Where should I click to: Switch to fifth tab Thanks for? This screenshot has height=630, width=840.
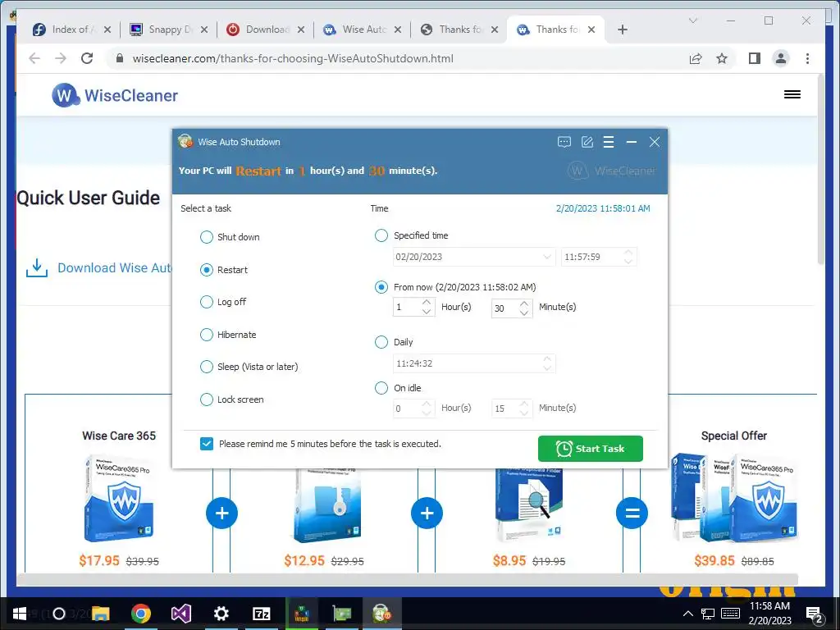[459, 30]
